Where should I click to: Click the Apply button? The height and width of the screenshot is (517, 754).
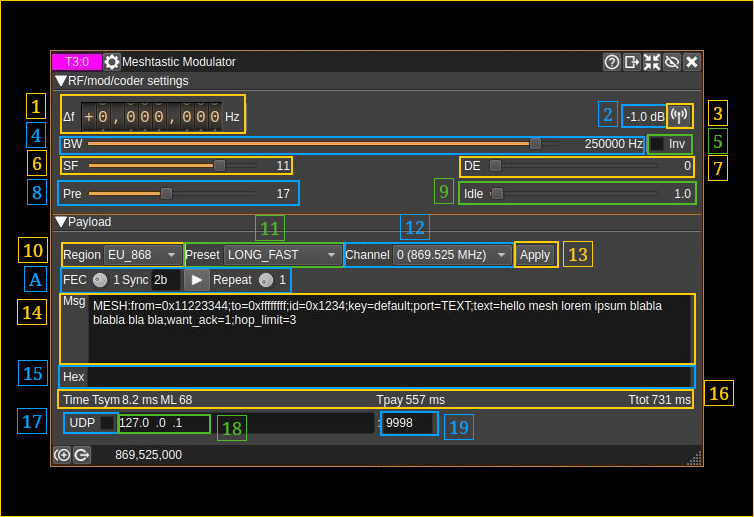click(535, 255)
